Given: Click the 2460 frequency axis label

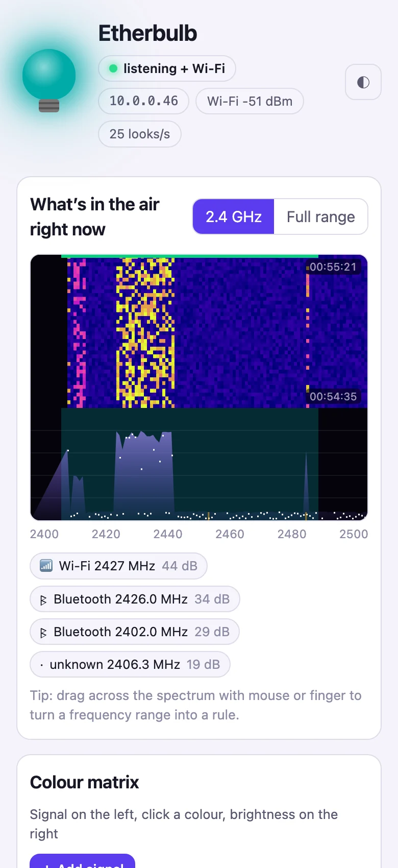Looking at the screenshot, I should pos(230,534).
